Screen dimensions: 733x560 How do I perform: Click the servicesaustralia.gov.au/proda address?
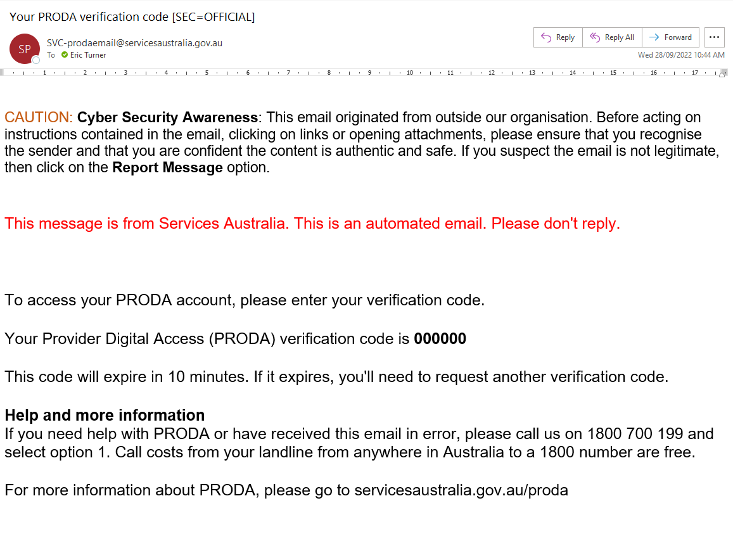461,490
